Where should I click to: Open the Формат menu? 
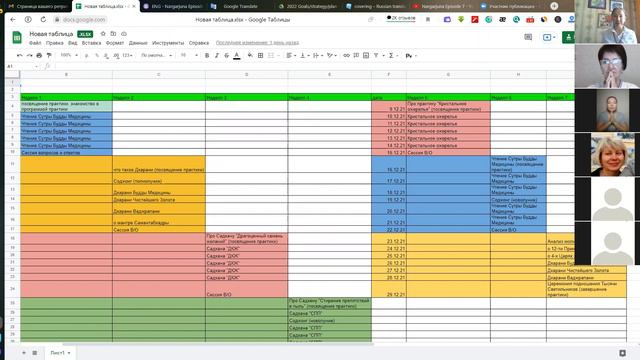[115, 43]
